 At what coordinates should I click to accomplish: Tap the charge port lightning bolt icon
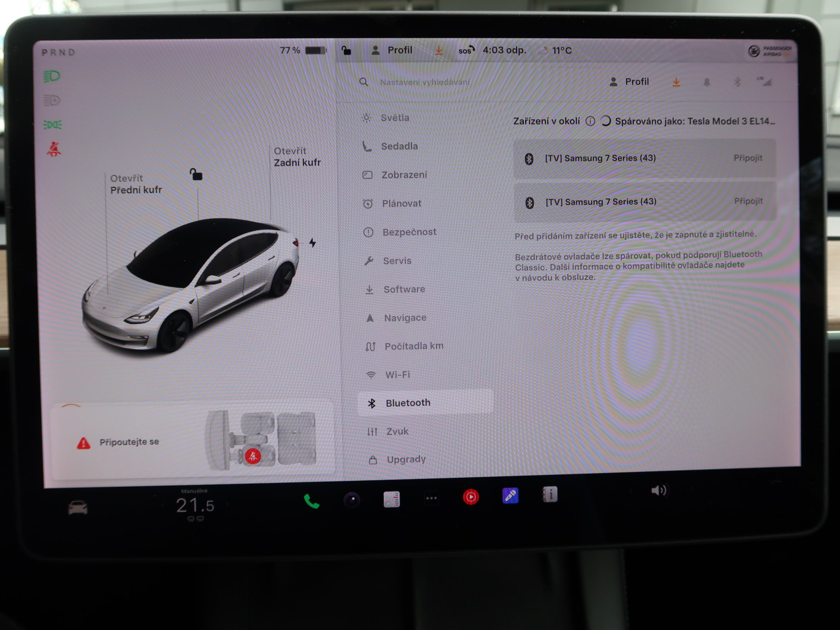click(x=312, y=243)
